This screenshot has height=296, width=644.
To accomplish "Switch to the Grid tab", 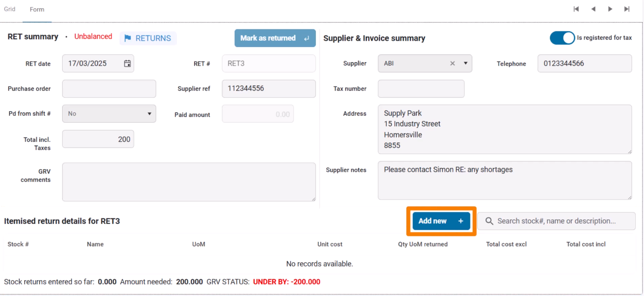I will [x=10, y=9].
